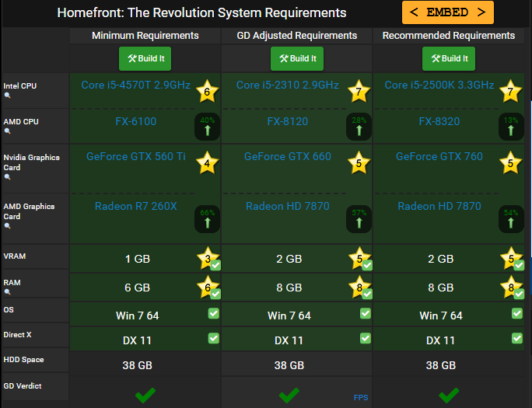
Task: Click the 57% up-arrow badge in GD Adjusted column
Action: coord(359,219)
